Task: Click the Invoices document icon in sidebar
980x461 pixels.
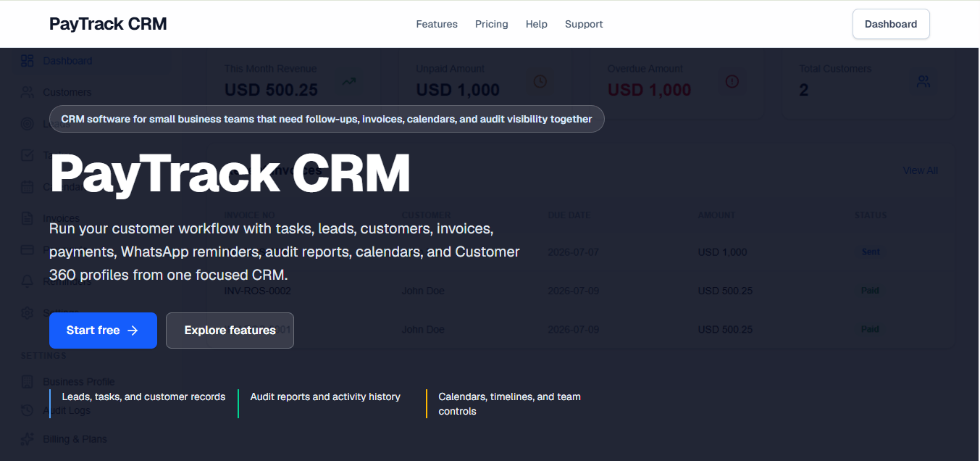Action: (28, 218)
